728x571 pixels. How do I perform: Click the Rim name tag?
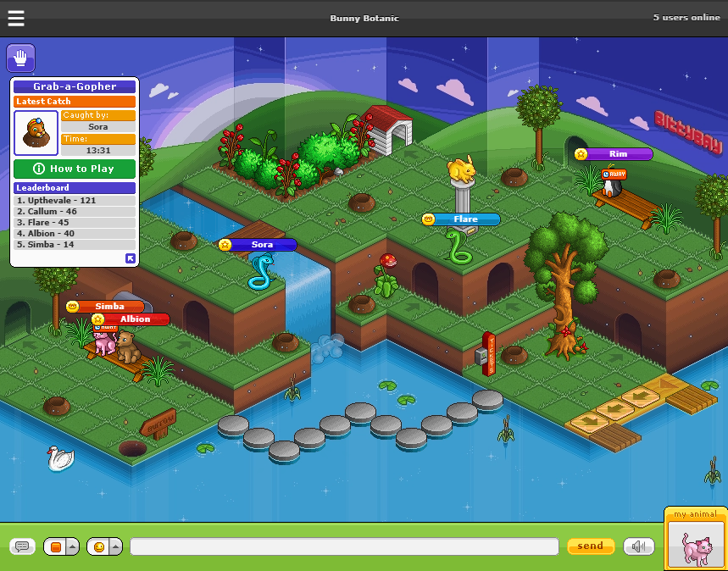[618, 153]
